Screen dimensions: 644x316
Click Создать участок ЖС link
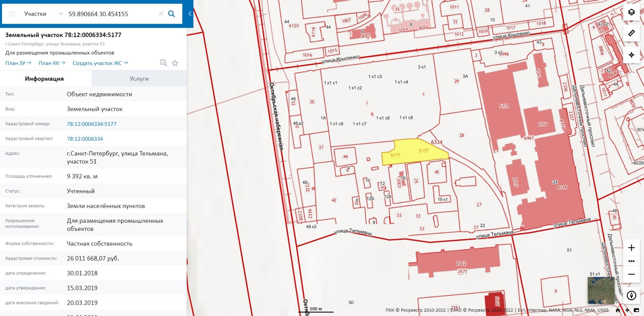pyautogui.click(x=100, y=63)
